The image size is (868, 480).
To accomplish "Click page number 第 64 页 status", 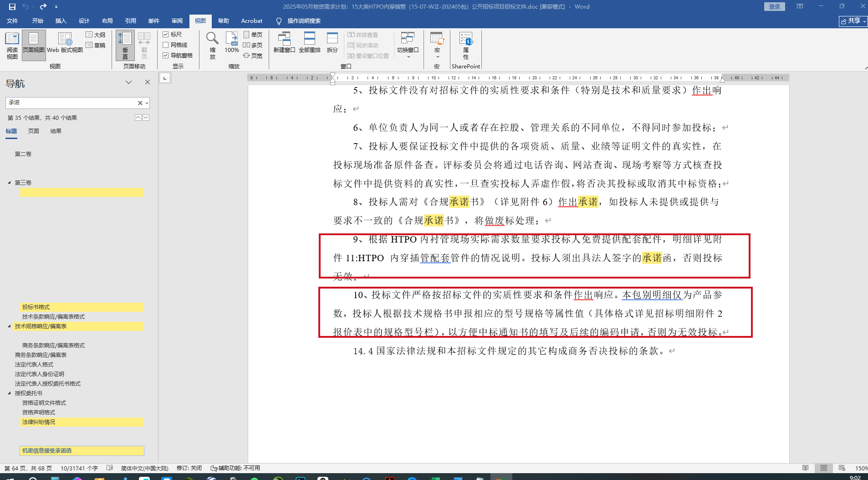I will coord(28,468).
